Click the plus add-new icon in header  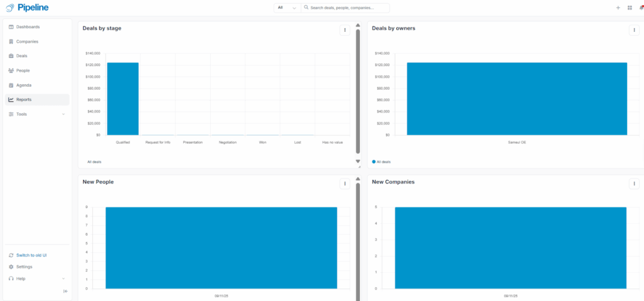point(618,8)
